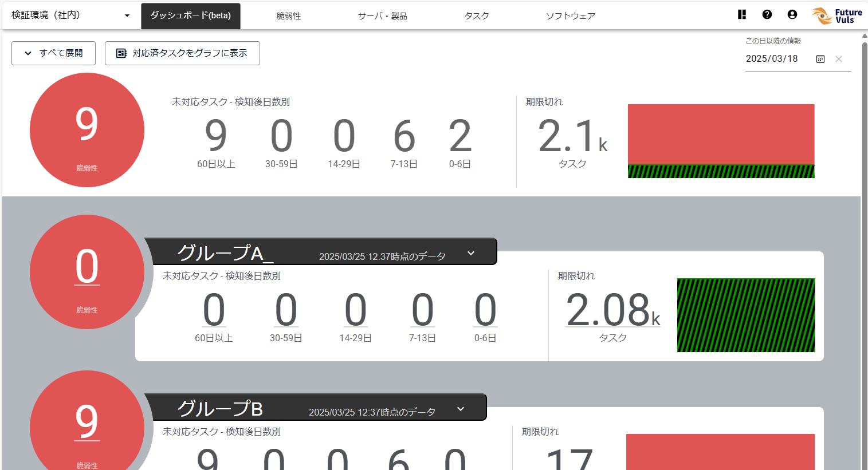Switch to 脆弱性 tab
This screenshot has height=470, width=868.
point(289,16)
